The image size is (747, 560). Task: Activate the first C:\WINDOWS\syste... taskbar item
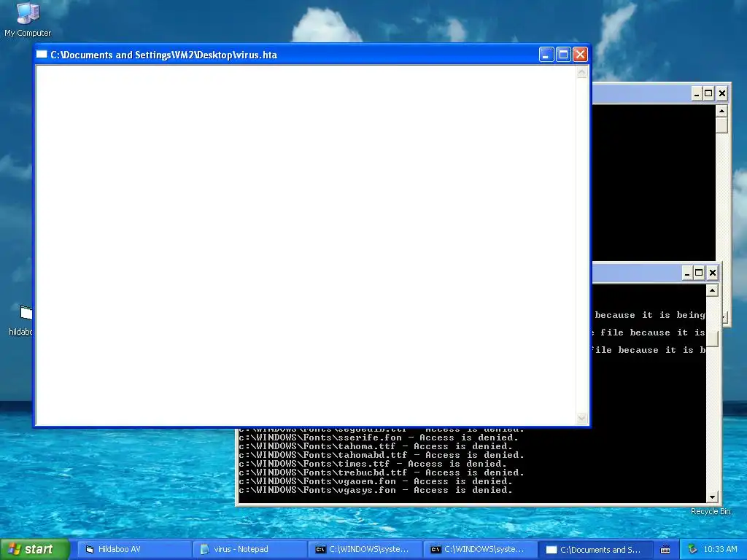(x=365, y=549)
